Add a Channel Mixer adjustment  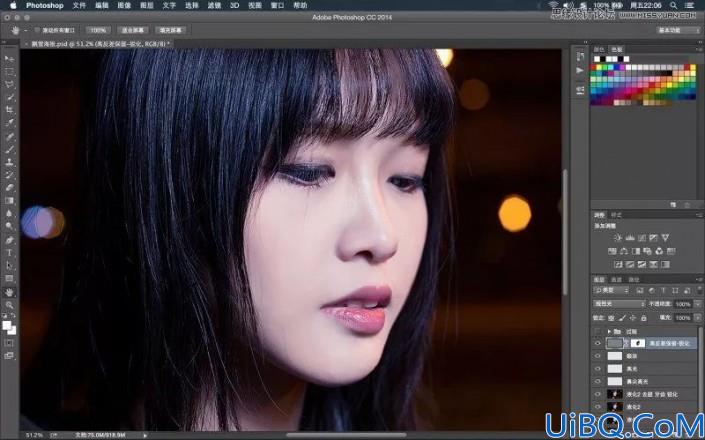659,251
